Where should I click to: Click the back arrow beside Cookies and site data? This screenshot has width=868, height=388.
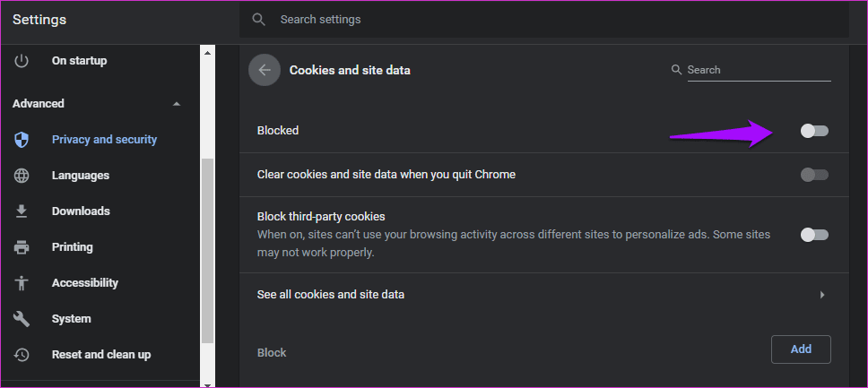click(265, 70)
